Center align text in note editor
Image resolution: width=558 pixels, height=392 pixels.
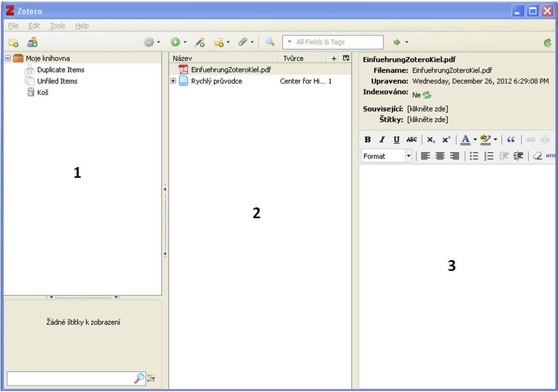[440, 156]
